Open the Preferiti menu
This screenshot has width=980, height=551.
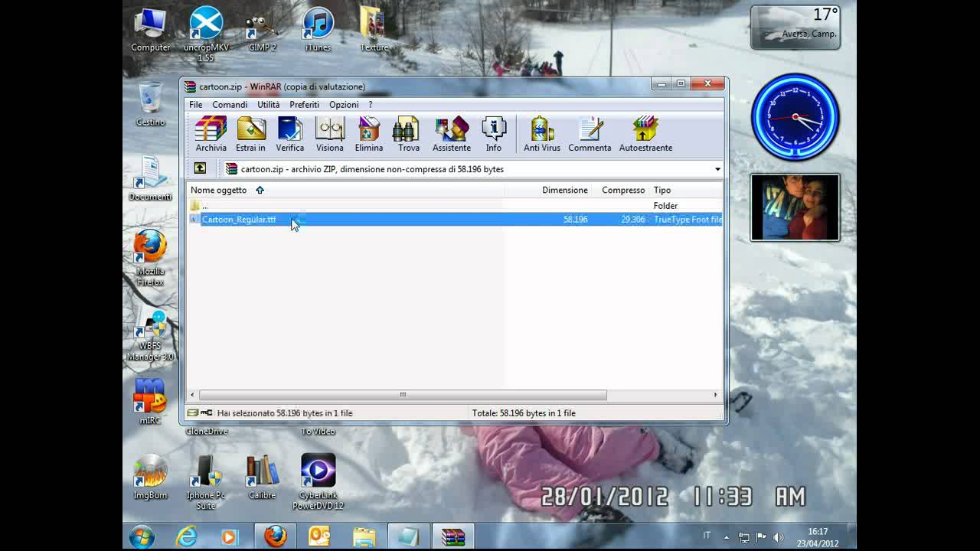305,105
